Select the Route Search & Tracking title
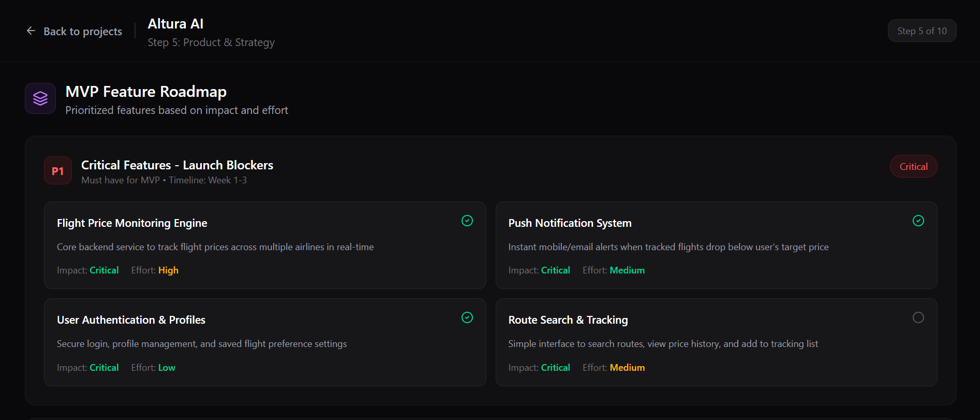The width and height of the screenshot is (980, 420). click(568, 320)
